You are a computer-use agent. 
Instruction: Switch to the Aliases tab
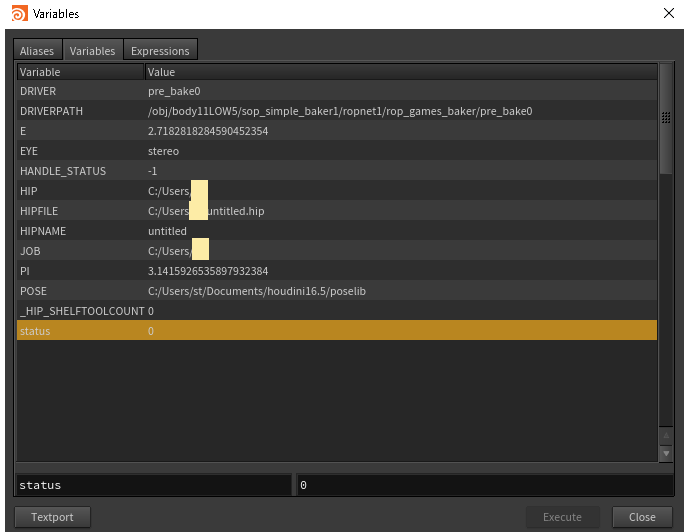pos(37,51)
